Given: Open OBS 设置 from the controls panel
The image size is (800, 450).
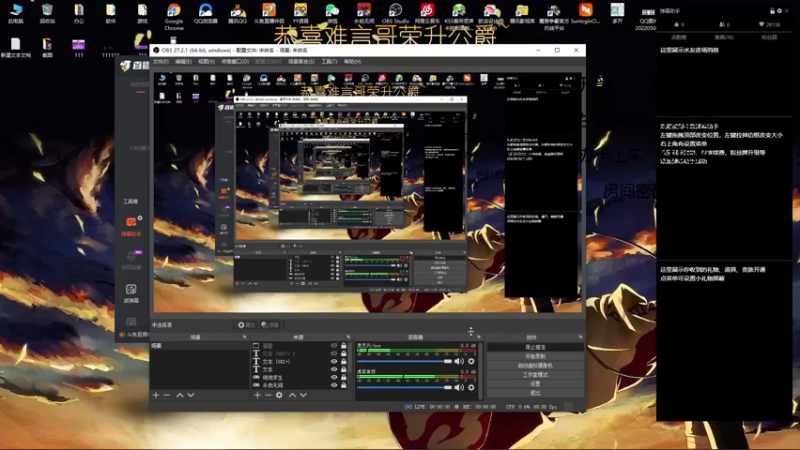Looking at the screenshot, I should coord(535,384).
